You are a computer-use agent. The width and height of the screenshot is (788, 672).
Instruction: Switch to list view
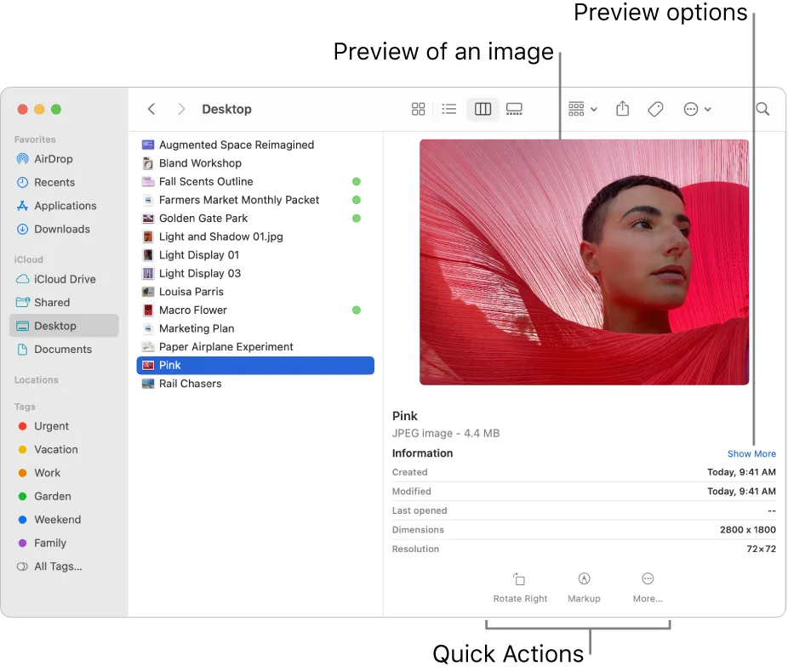[449, 109]
